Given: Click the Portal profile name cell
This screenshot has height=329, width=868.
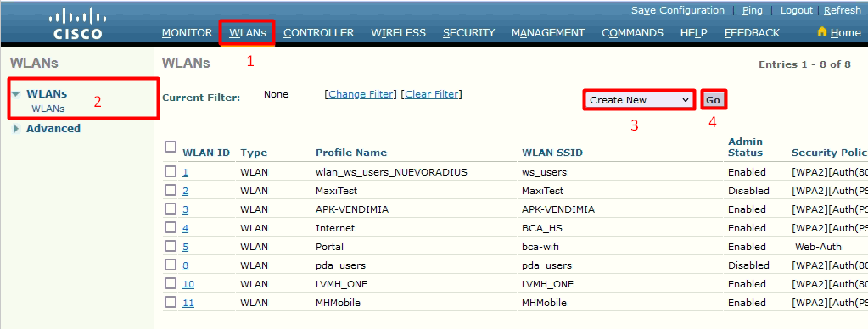Looking at the screenshot, I should click(329, 247).
